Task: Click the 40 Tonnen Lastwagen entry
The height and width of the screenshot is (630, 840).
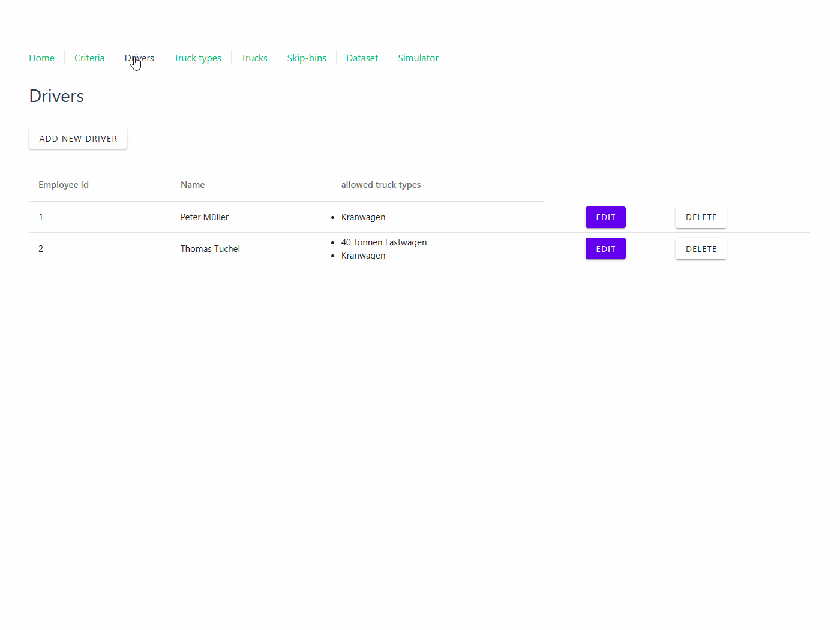Action: coord(384,242)
